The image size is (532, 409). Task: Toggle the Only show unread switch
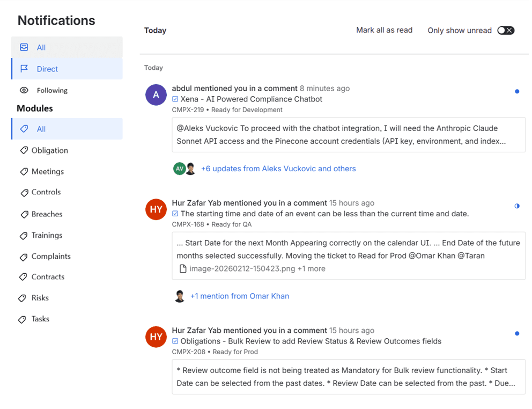coord(506,30)
